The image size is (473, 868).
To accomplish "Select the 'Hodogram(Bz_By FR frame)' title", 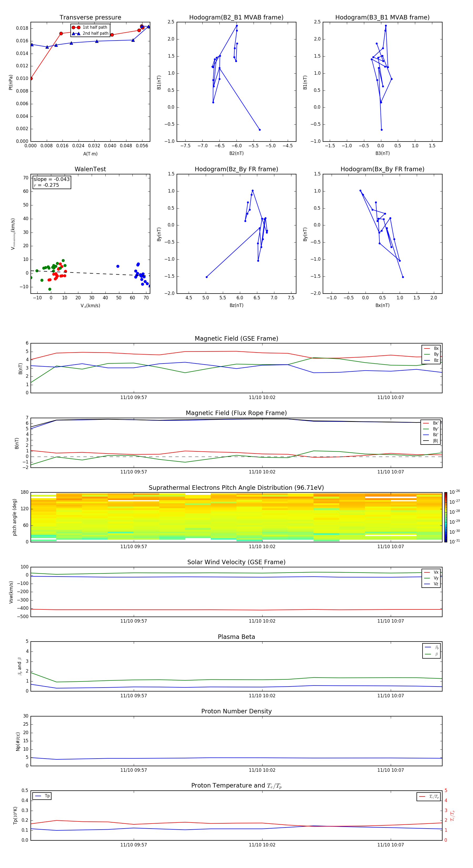I will pos(236,169).
